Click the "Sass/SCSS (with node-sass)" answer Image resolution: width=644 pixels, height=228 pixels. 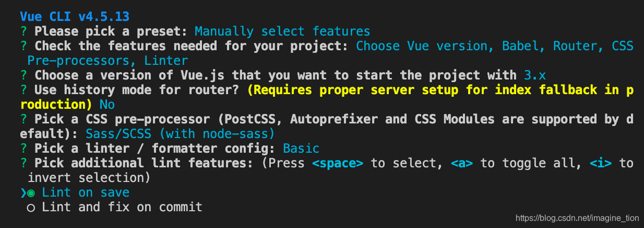pyautogui.click(x=181, y=134)
